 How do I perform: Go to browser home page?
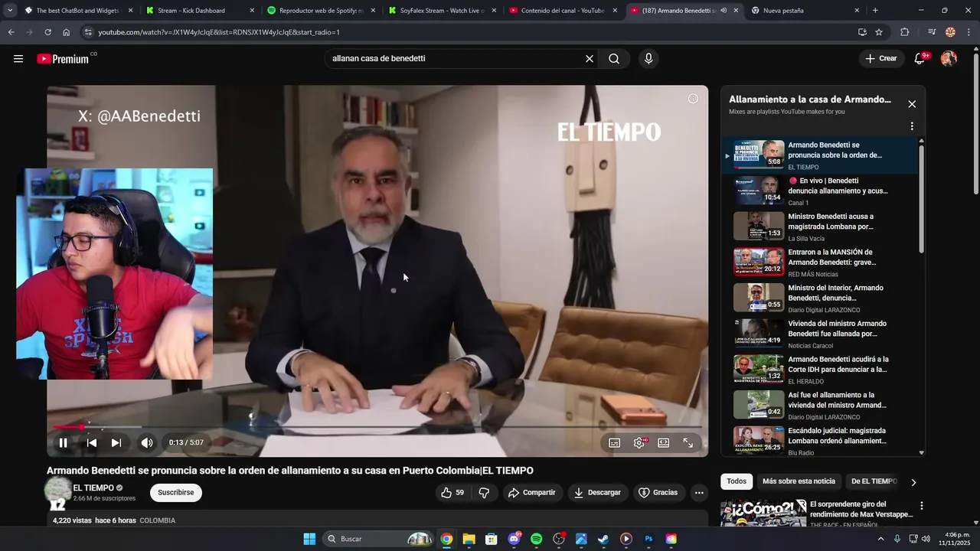pos(66,32)
